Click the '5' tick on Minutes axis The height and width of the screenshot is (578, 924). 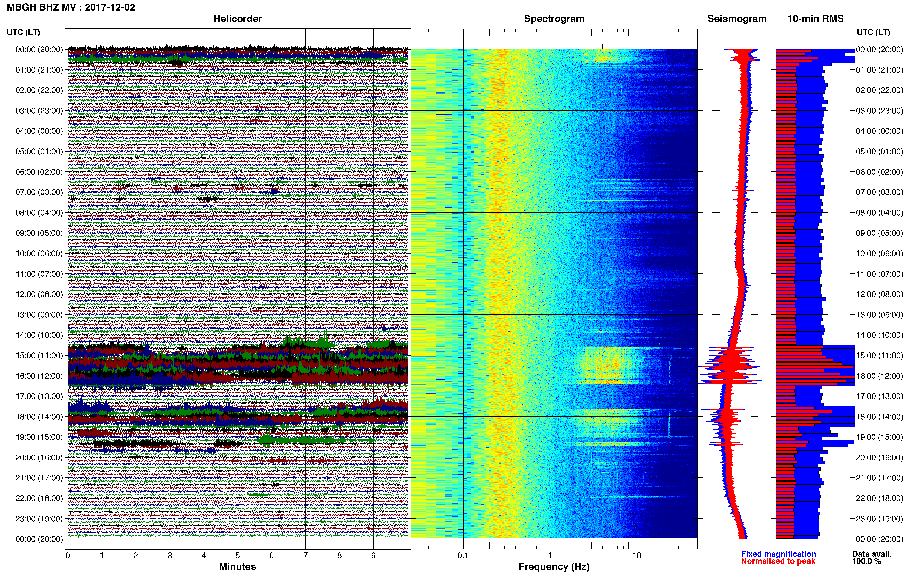click(238, 555)
